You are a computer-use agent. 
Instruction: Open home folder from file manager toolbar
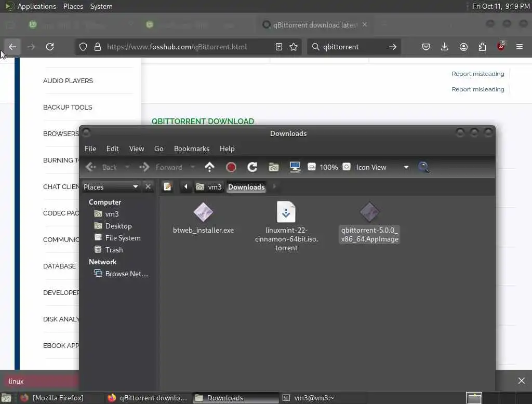tap(274, 167)
